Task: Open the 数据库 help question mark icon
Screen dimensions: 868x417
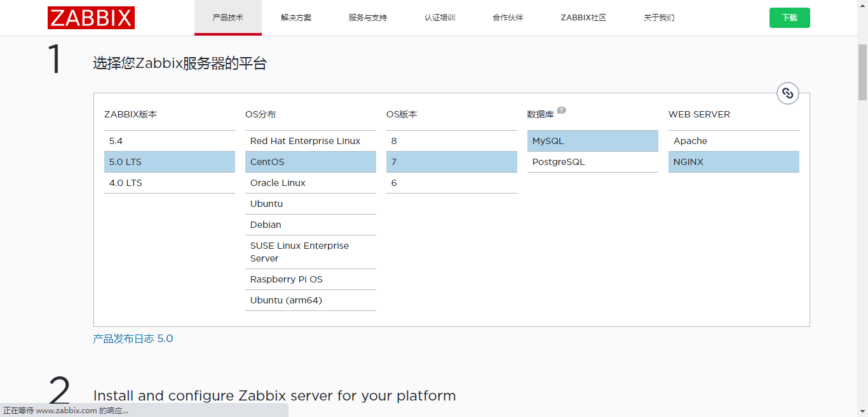Action: click(x=562, y=110)
